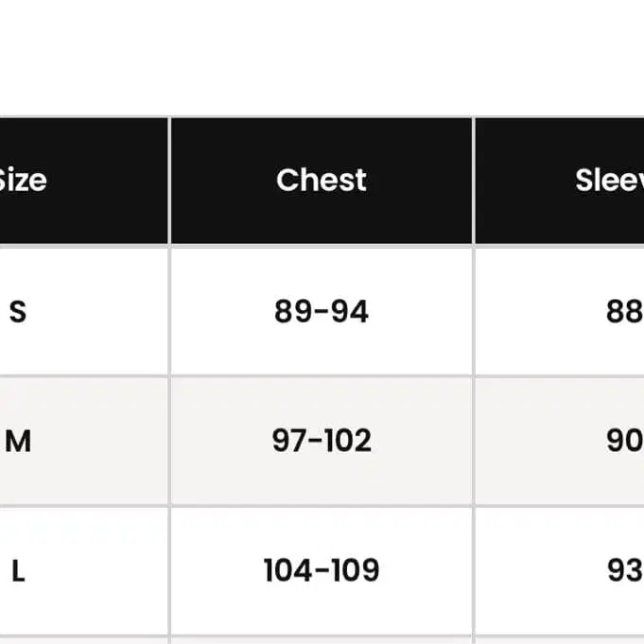The width and height of the screenshot is (644, 644).
Task: Click the partially visible size cell below L
Action: coord(83,640)
